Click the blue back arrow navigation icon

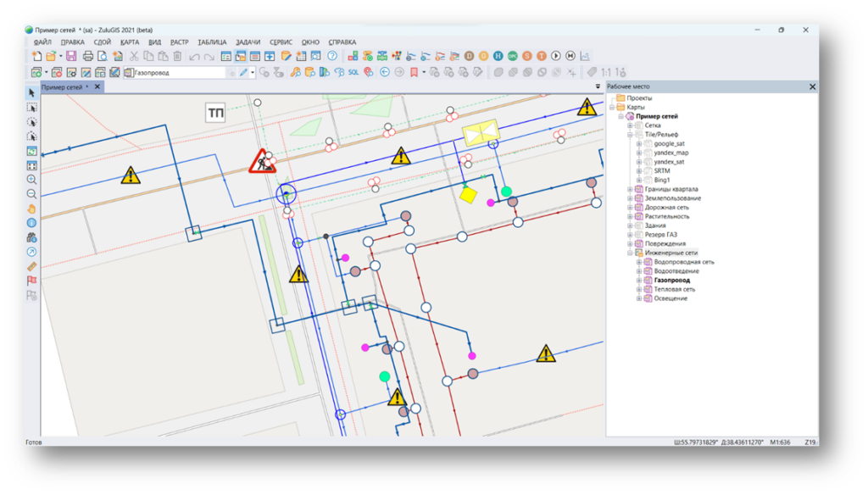pyautogui.click(x=384, y=73)
